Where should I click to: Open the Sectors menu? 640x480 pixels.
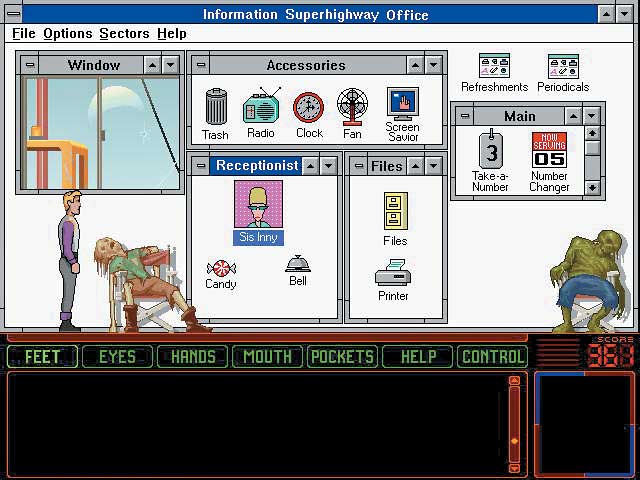point(124,33)
